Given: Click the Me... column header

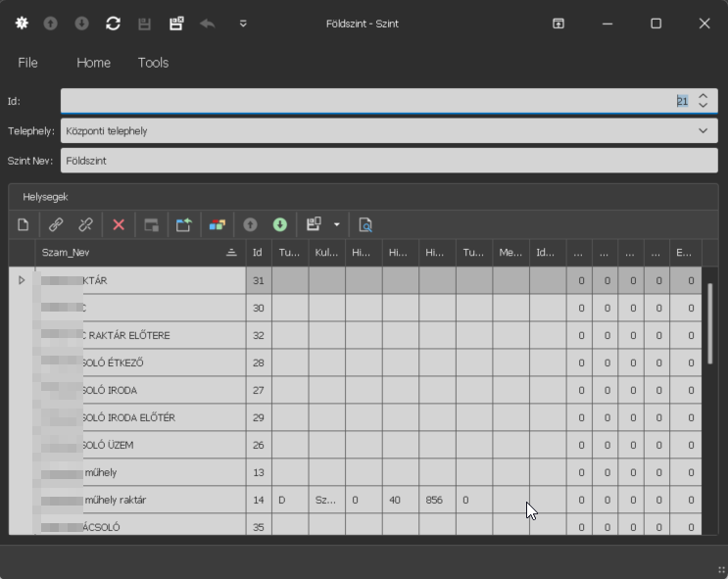Looking at the screenshot, I should (x=510, y=253).
